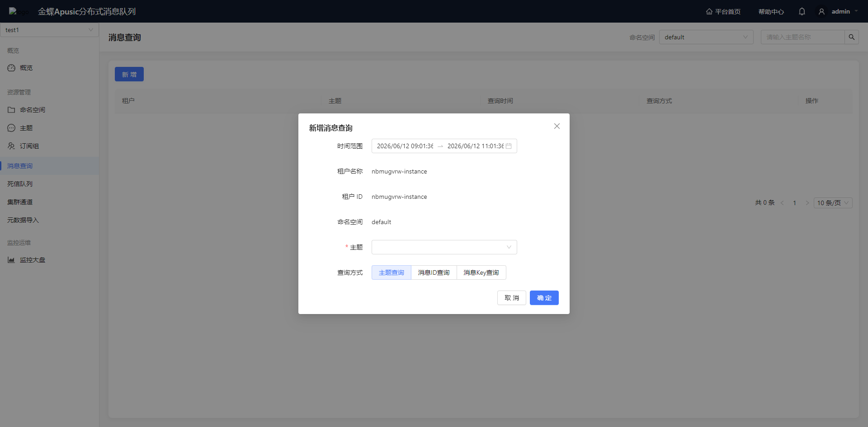Screen dimensions: 868x427
Task: Click the chart icon beside 监控大盘
Action: 11,260
